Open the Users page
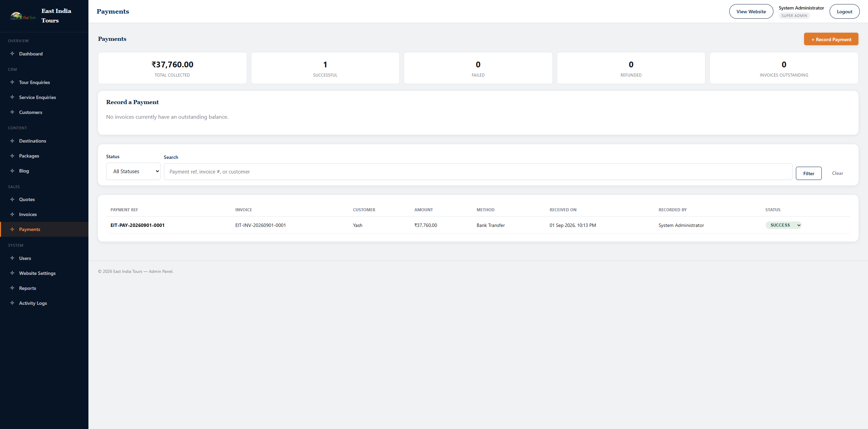The height and width of the screenshot is (429, 868). (44, 258)
